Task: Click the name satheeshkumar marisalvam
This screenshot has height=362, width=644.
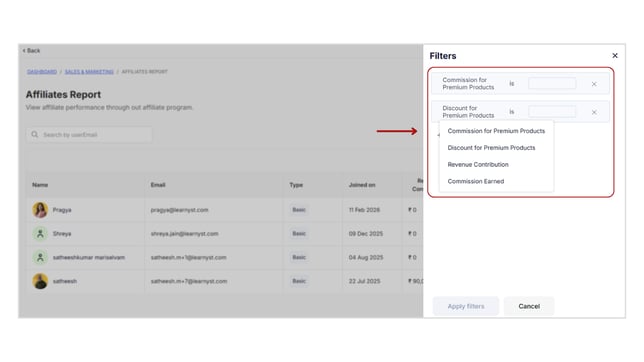Action: tap(89, 258)
